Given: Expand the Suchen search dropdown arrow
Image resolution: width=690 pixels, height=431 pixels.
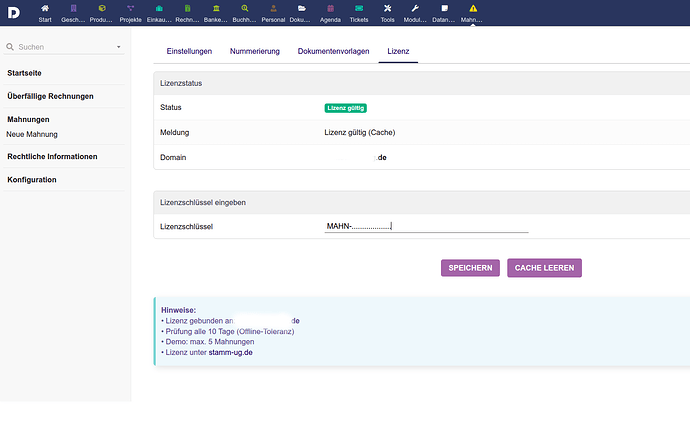Looking at the screenshot, I should [x=118, y=47].
